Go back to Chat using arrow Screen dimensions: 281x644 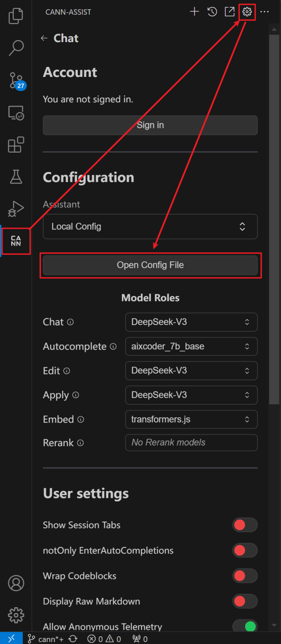pyautogui.click(x=44, y=38)
